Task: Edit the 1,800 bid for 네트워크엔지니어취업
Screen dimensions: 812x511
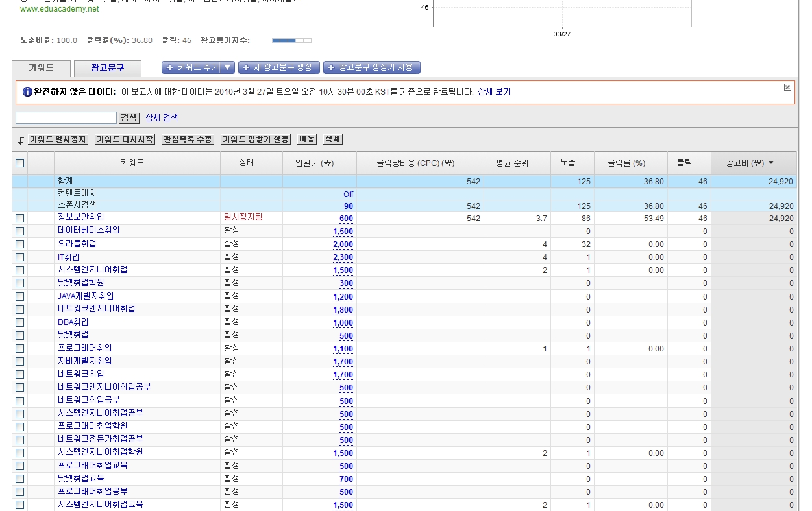Action: pyautogui.click(x=343, y=310)
